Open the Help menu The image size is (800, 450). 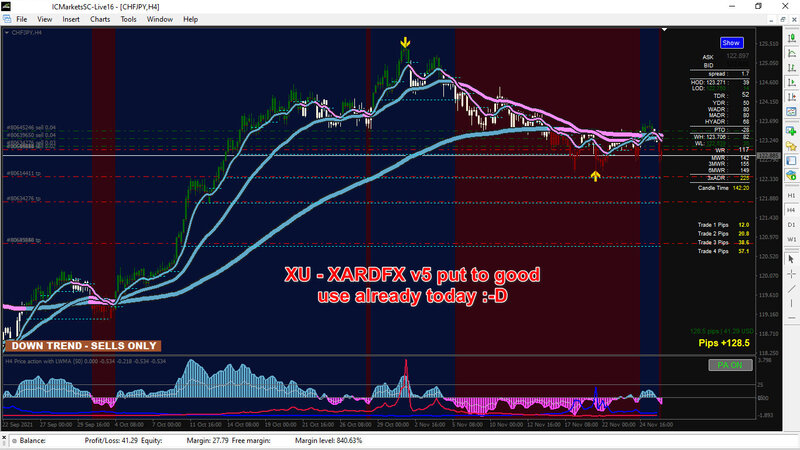tap(190, 19)
